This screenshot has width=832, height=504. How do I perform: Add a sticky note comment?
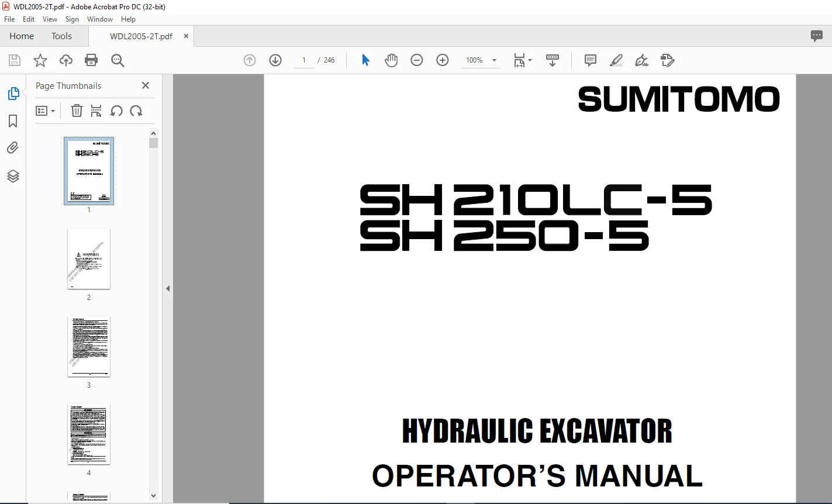tap(591, 60)
